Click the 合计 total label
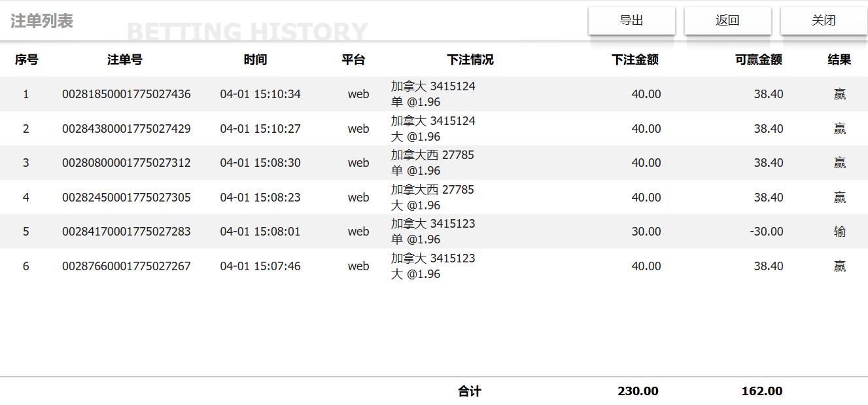This screenshot has height=405, width=868. click(469, 391)
